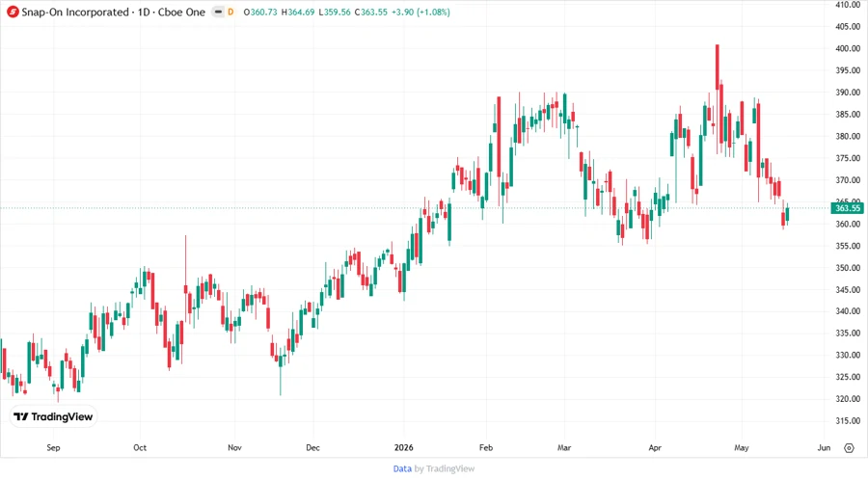868x480 pixels.
Task: Click the Apr label on time axis
Action: (x=655, y=448)
